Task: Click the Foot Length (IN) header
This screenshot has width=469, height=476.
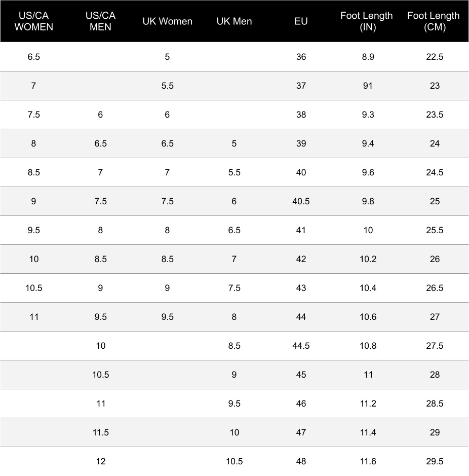Action: point(368,21)
